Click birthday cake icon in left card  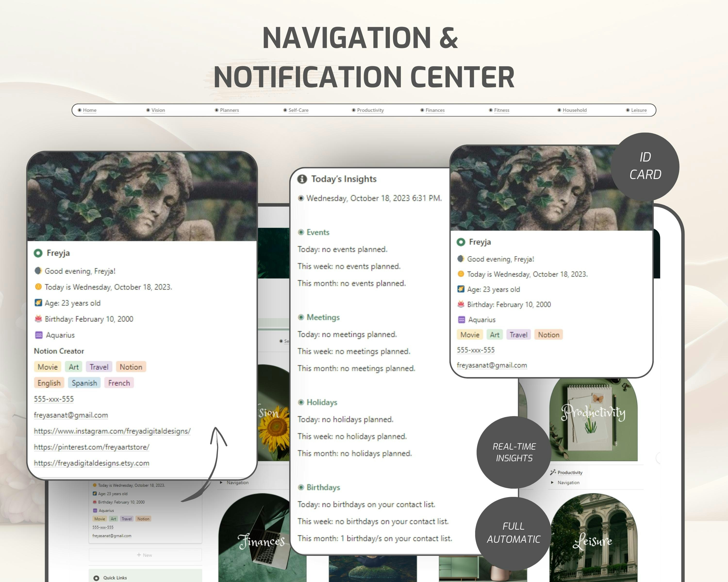coord(38,318)
